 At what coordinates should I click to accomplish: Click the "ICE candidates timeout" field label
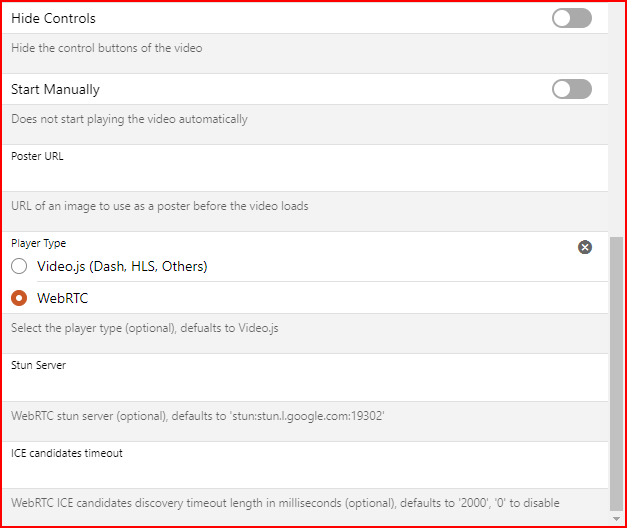point(67,453)
